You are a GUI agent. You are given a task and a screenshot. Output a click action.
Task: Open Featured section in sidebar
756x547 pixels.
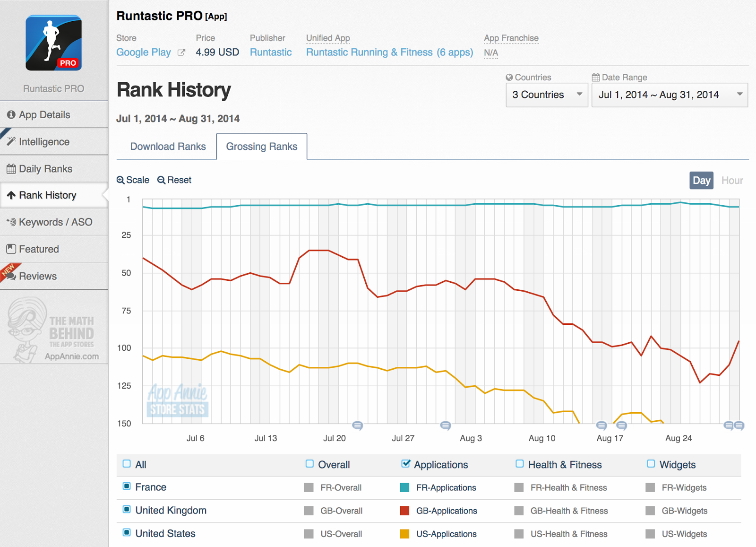54,249
